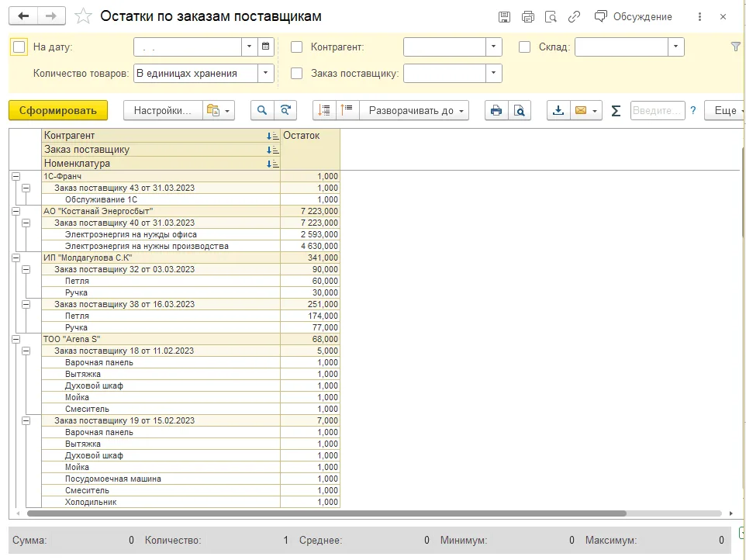The image size is (746, 560).
Task: Open the 'Настройки...' button
Action: coord(163,110)
